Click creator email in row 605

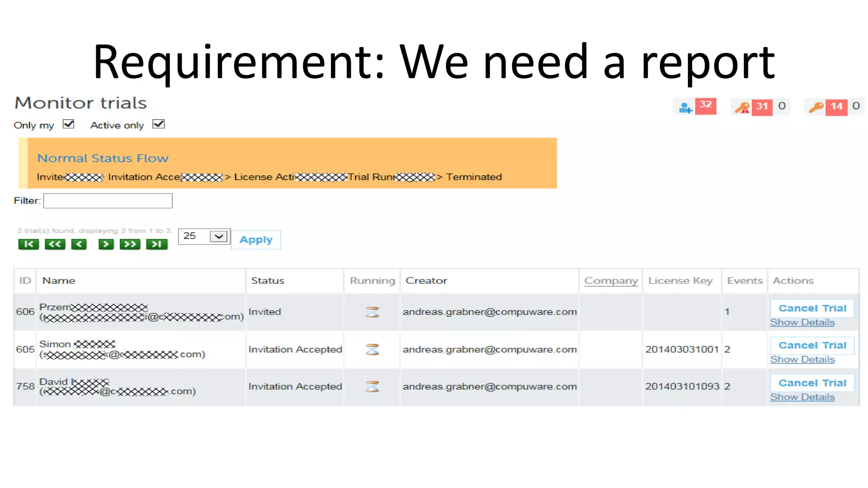pos(490,349)
